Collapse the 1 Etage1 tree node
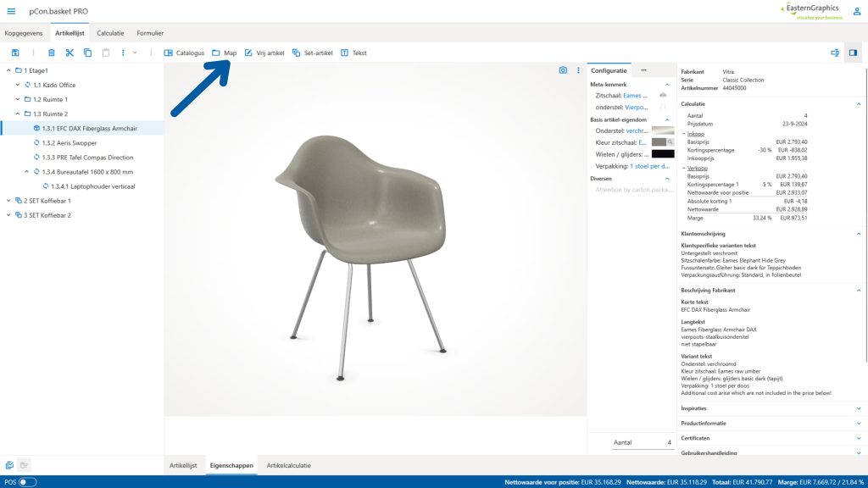 [8, 70]
